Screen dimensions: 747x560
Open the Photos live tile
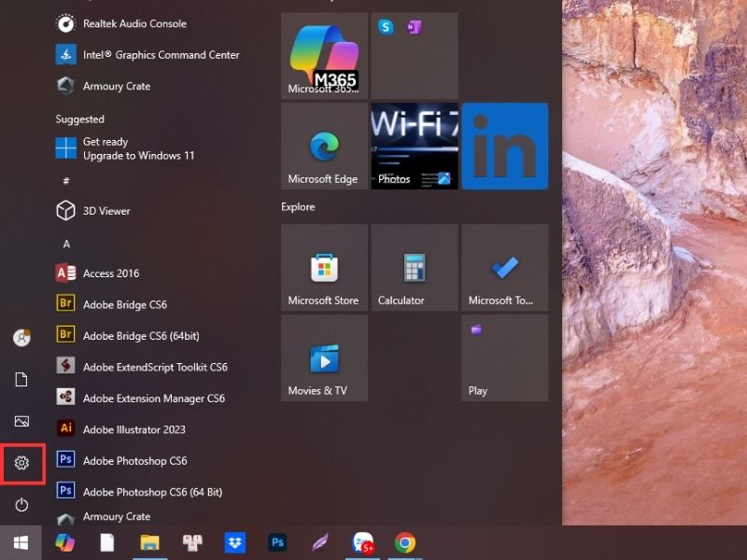[x=414, y=147]
